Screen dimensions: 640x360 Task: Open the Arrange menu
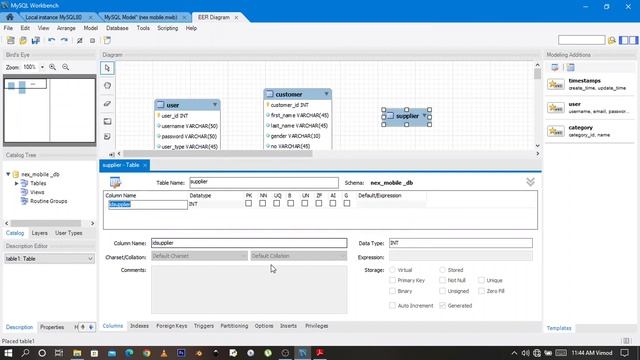66,28
